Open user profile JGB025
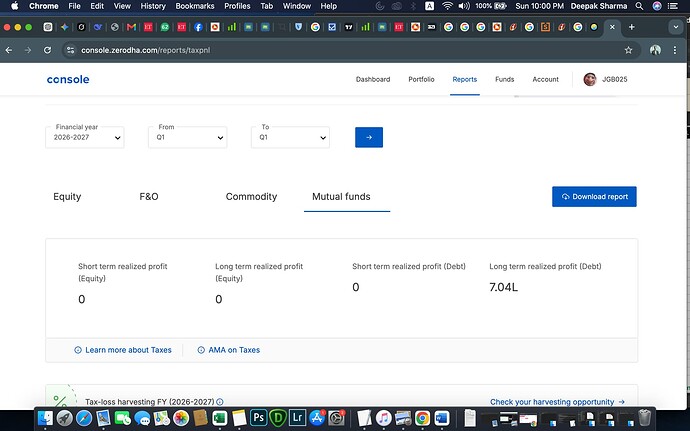 click(606, 79)
